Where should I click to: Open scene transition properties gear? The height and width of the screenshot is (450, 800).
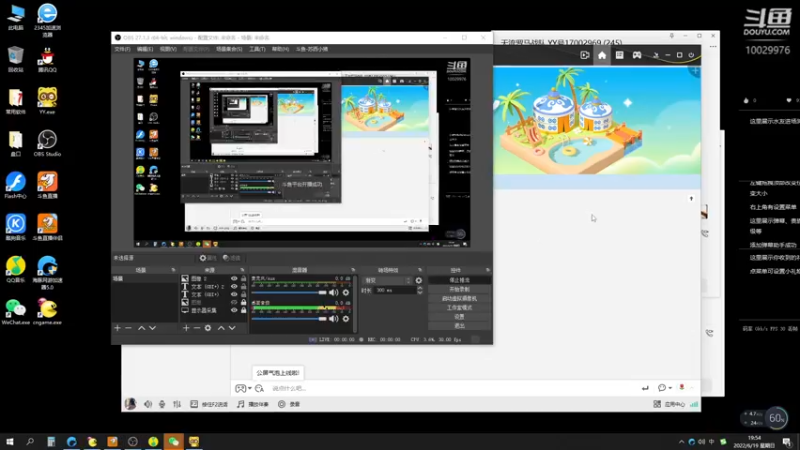click(418, 280)
